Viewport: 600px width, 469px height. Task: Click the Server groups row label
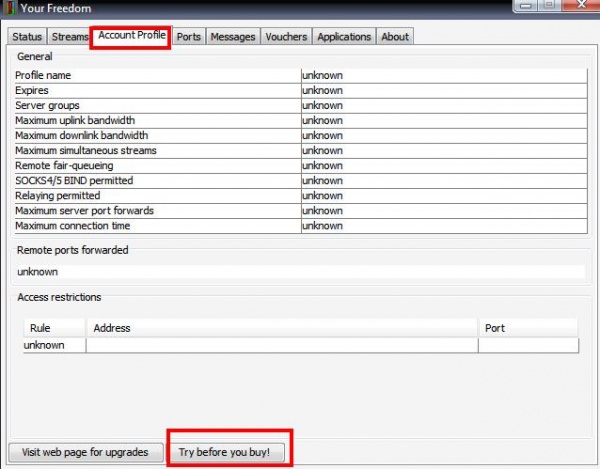47,106
